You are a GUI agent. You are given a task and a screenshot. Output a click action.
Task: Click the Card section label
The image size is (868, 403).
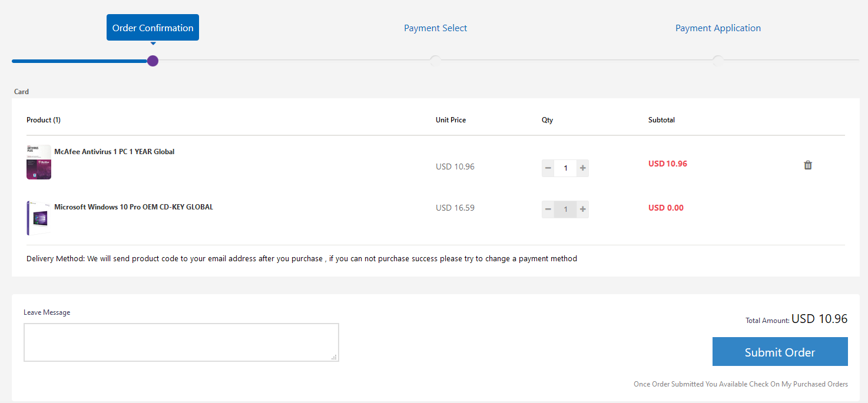click(x=21, y=92)
